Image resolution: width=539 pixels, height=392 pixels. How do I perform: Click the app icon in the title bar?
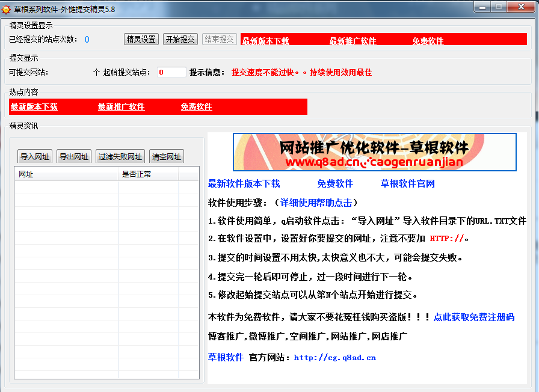click(x=7, y=9)
